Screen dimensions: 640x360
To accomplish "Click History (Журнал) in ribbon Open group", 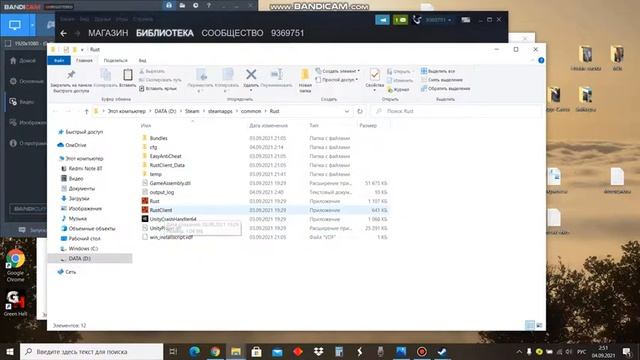I will coord(398,89).
